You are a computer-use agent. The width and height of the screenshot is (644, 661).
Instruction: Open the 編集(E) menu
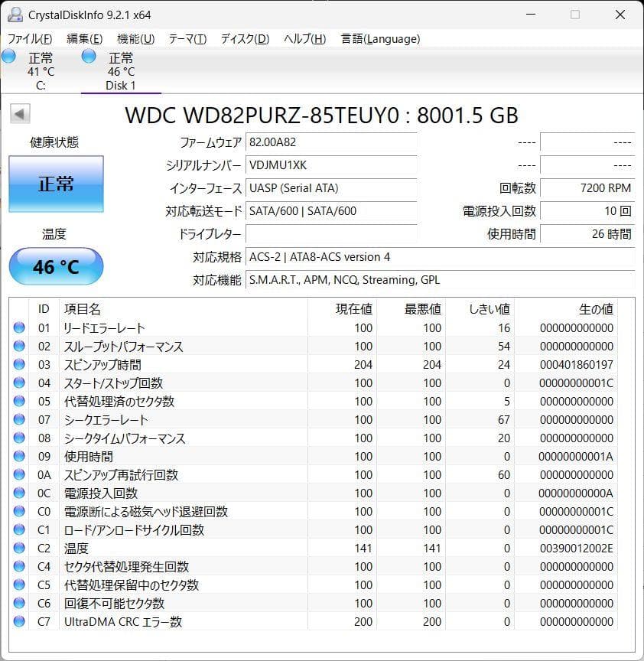(x=84, y=39)
